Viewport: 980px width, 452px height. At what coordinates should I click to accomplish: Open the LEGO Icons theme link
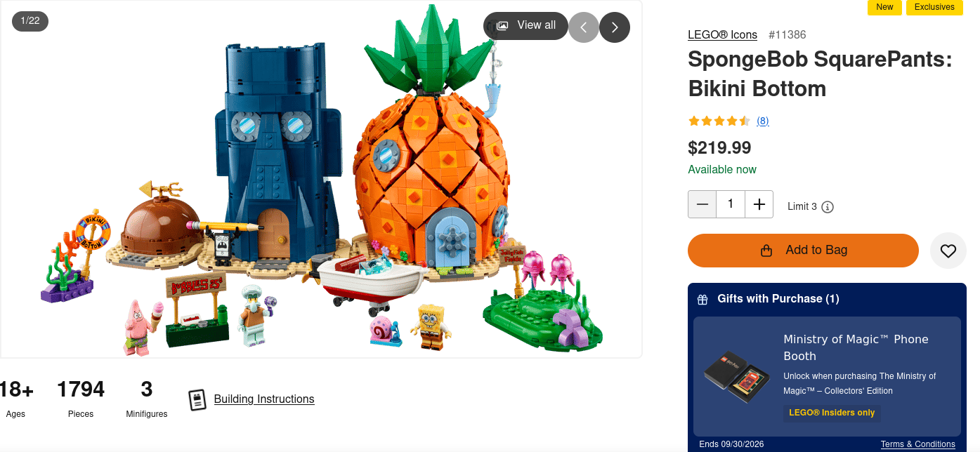722,34
